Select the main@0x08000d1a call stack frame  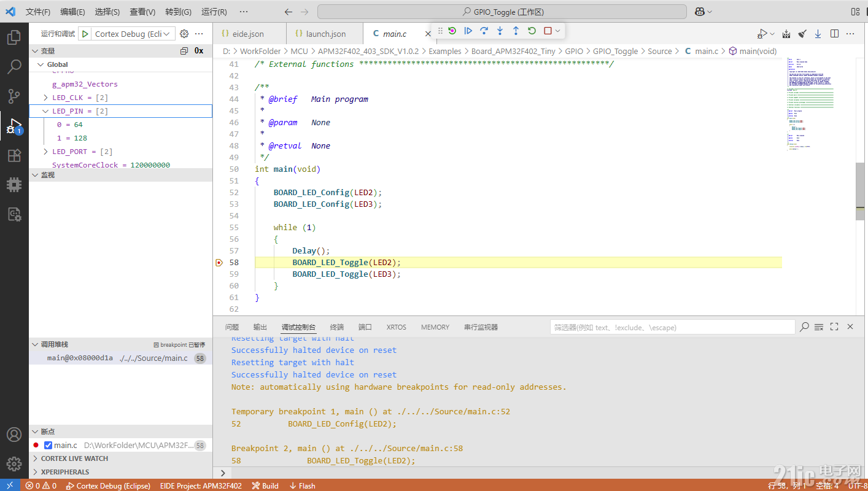(x=121, y=358)
